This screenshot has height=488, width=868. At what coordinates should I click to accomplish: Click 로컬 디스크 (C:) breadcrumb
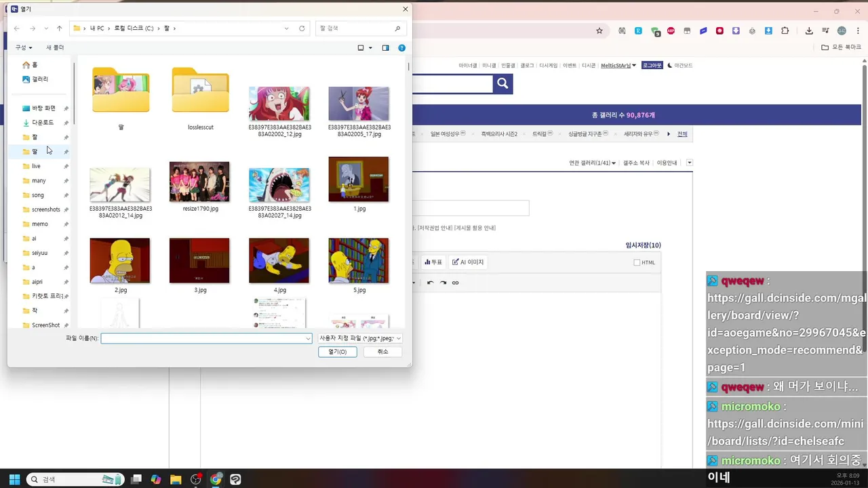[134, 28]
